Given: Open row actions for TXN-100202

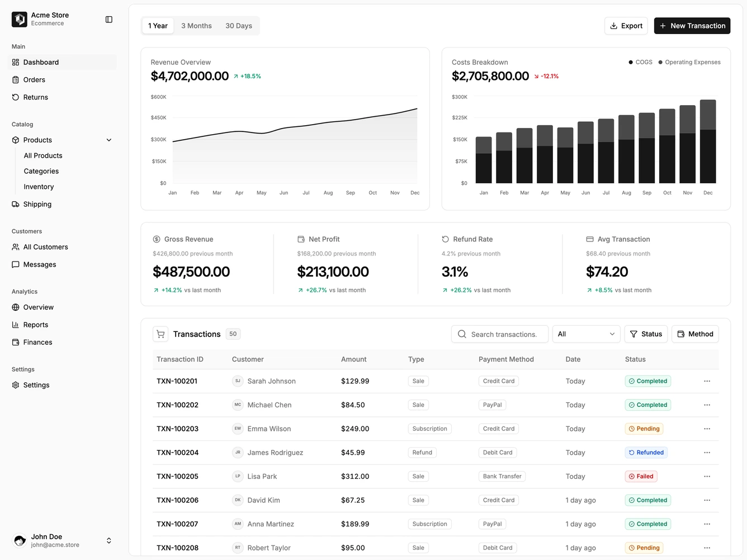Looking at the screenshot, I should click(707, 405).
